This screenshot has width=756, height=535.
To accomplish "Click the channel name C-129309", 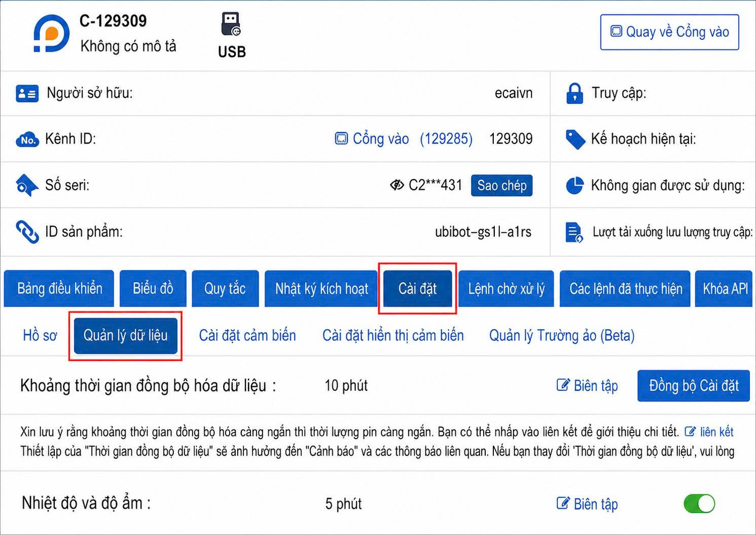I will tap(113, 21).
